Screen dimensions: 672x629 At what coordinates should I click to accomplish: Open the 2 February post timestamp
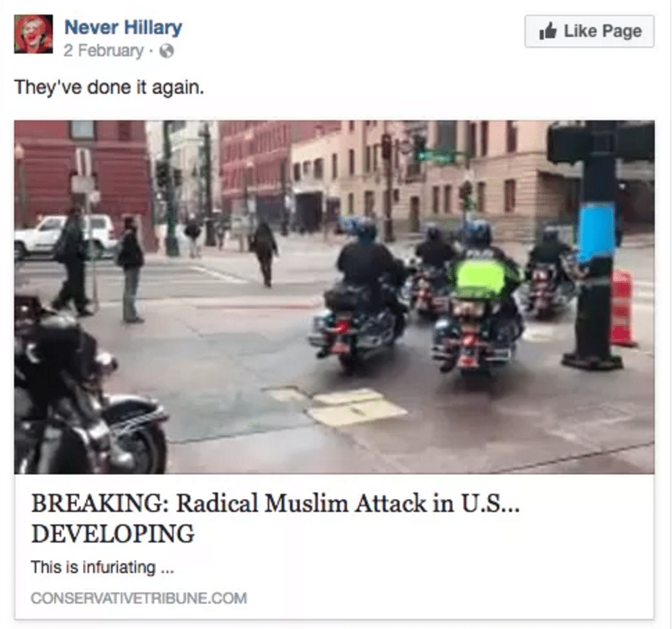point(103,51)
